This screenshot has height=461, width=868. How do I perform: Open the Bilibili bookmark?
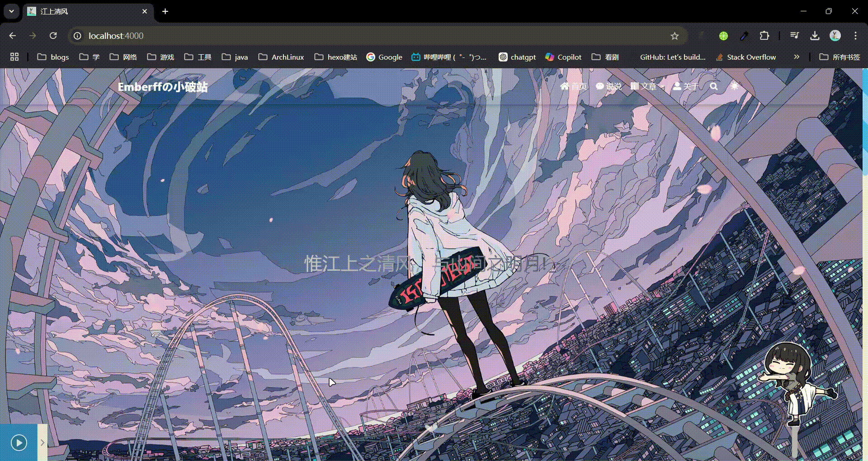449,57
